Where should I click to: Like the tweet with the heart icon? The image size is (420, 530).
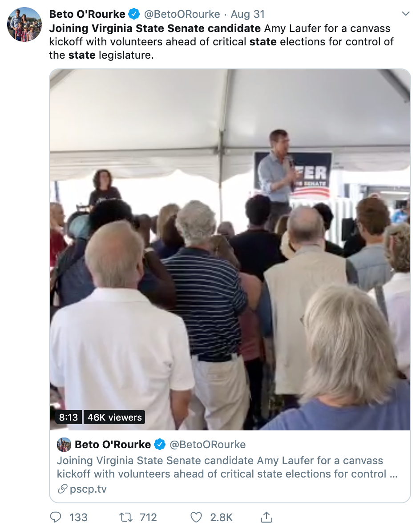pyautogui.click(x=196, y=517)
